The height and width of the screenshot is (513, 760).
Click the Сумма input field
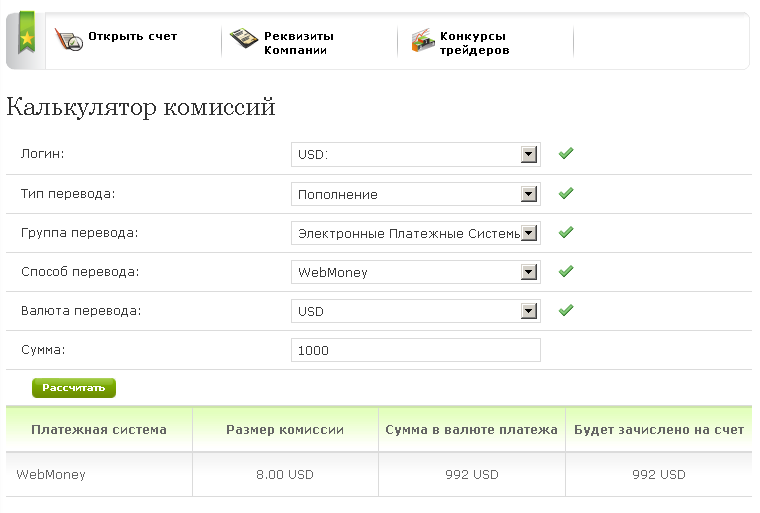point(416,350)
